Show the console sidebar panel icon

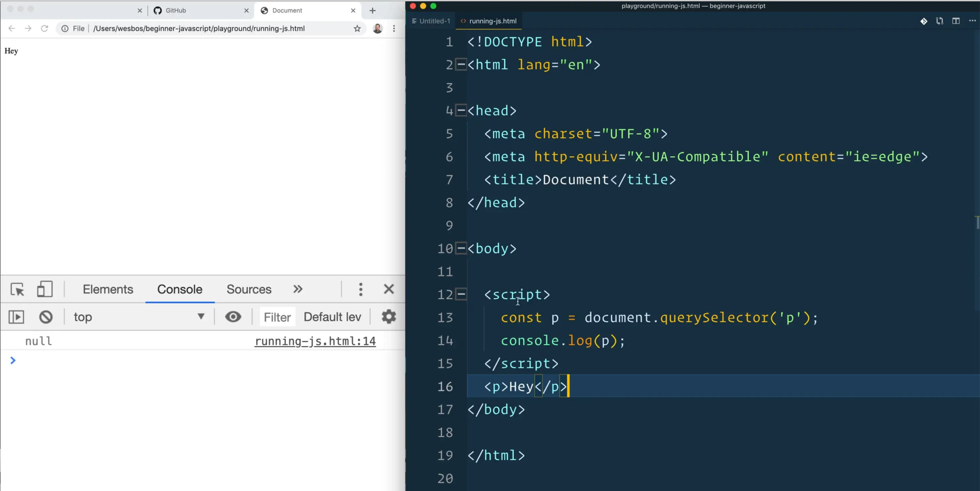click(16, 317)
